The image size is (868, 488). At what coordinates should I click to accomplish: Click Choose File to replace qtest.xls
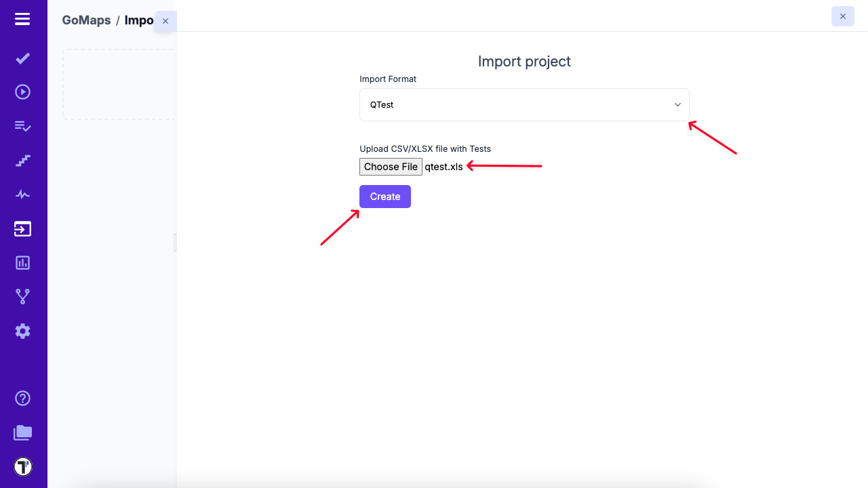pyautogui.click(x=391, y=166)
